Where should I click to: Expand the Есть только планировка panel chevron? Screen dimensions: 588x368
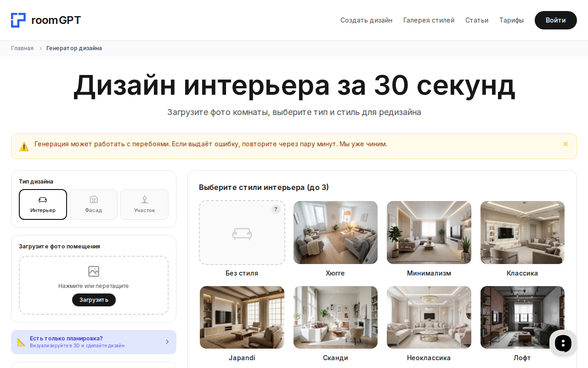pyautogui.click(x=167, y=342)
